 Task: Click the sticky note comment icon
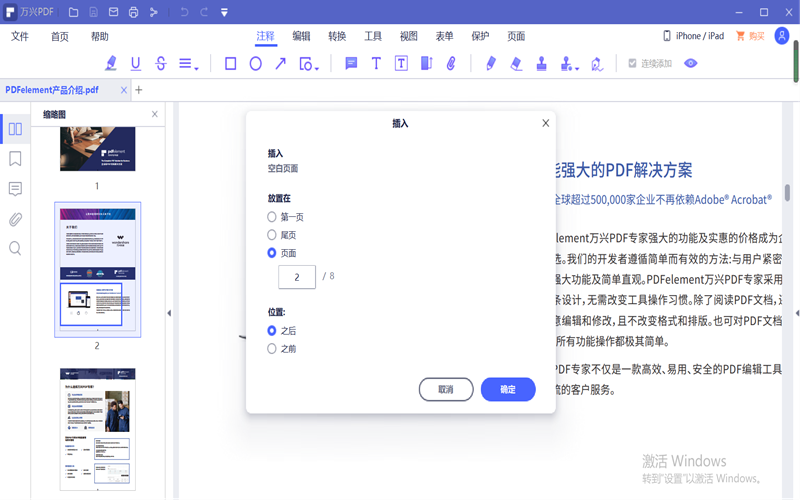pyautogui.click(x=351, y=63)
